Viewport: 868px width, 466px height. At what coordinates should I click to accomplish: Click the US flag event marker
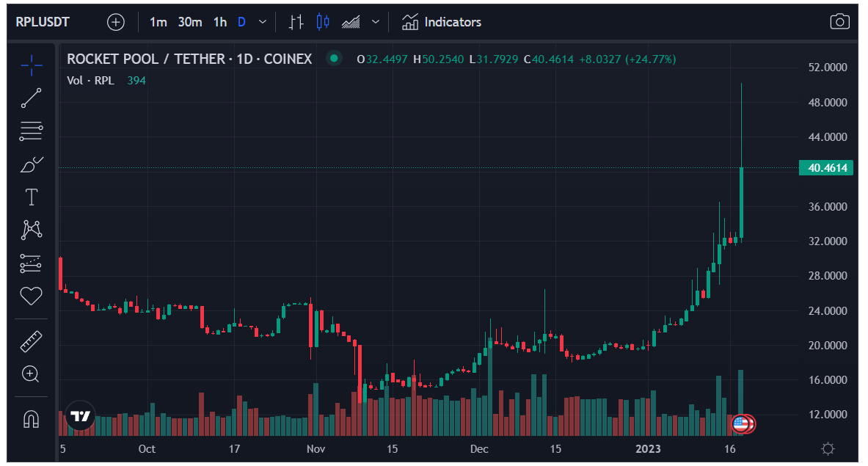tap(740, 424)
